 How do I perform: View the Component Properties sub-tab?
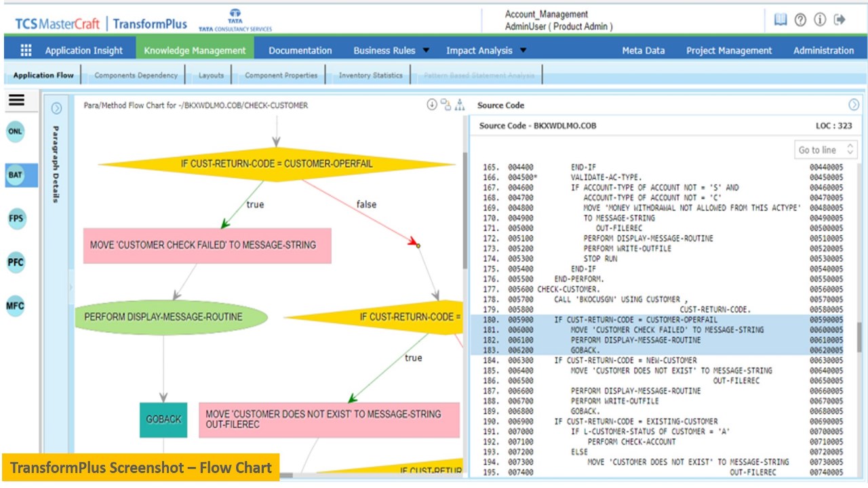pos(281,75)
